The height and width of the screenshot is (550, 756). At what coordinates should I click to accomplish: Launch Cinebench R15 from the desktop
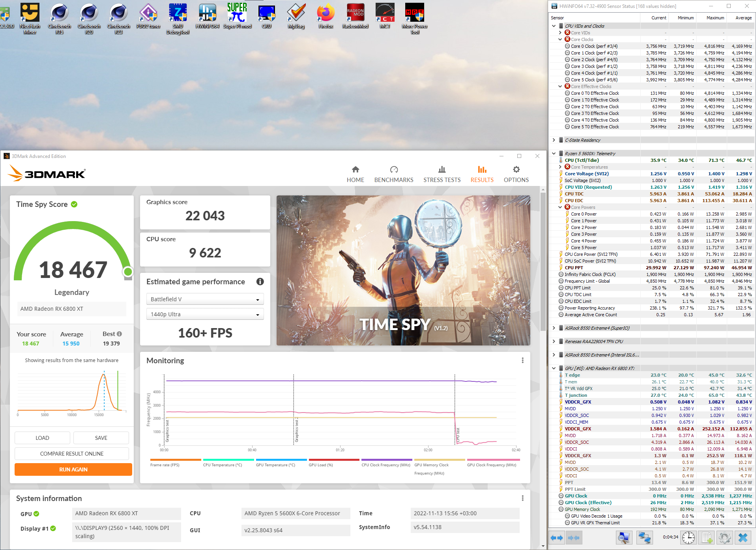coord(60,18)
